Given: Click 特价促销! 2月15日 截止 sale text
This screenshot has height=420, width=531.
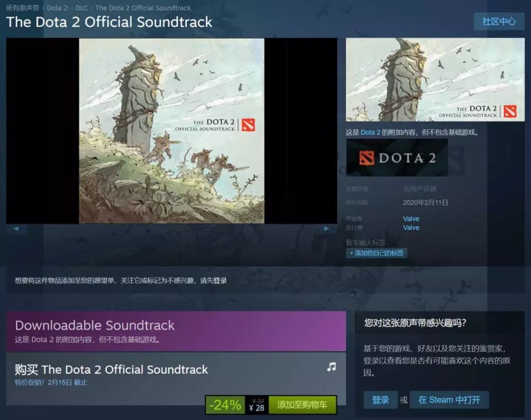Looking at the screenshot, I should point(51,382).
